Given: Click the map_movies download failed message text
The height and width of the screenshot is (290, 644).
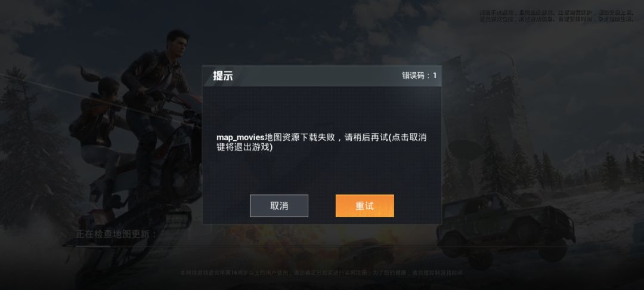Looking at the screenshot, I should pos(321,142).
